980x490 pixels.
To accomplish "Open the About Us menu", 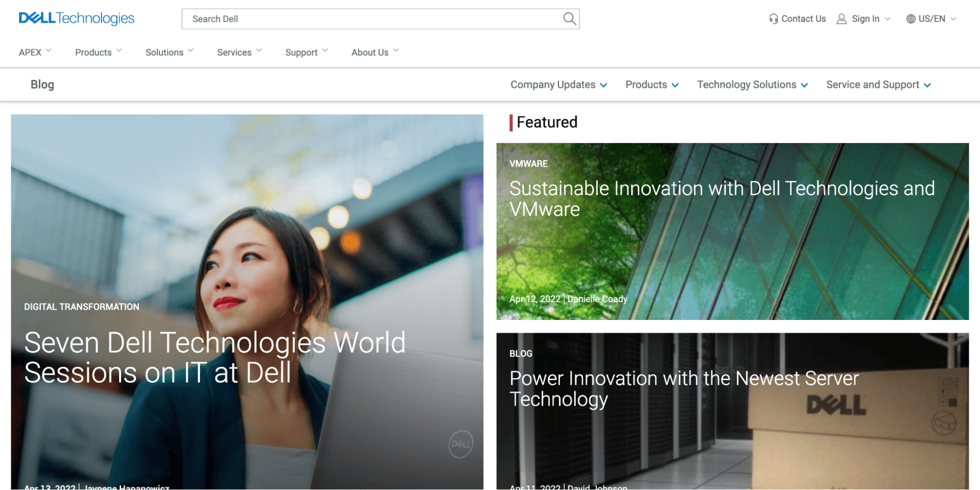I will tap(375, 52).
